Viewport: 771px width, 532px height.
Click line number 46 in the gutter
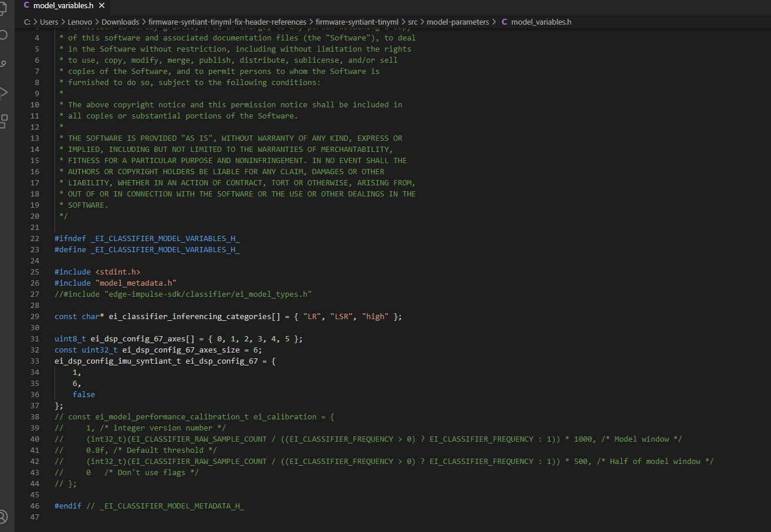(x=34, y=506)
